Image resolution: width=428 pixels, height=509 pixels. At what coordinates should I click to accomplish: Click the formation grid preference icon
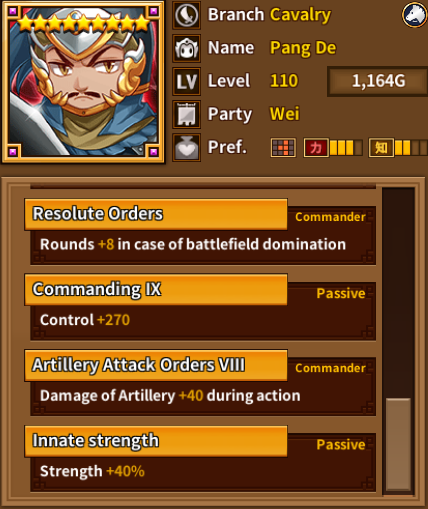tap(283, 148)
